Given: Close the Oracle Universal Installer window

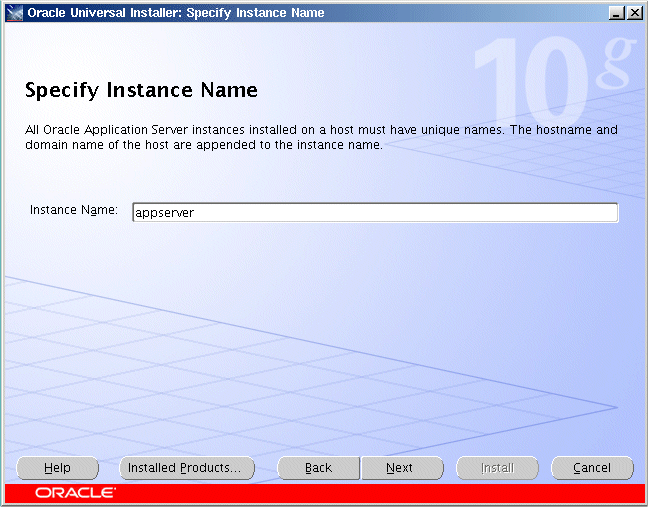Looking at the screenshot, I should click(634, 13).
